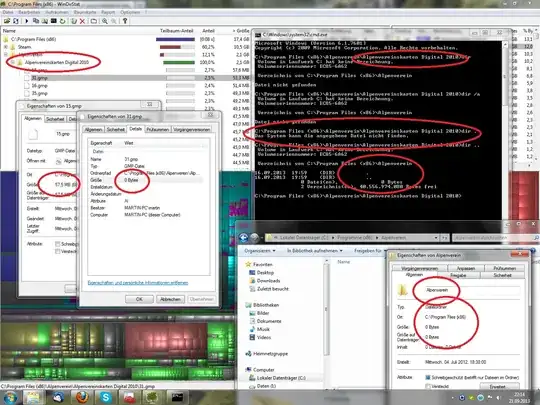The width and height of the screenshot is (540, 405).
Task: Click the command prompt vertical scrollbar
Action: click(505, 130)
